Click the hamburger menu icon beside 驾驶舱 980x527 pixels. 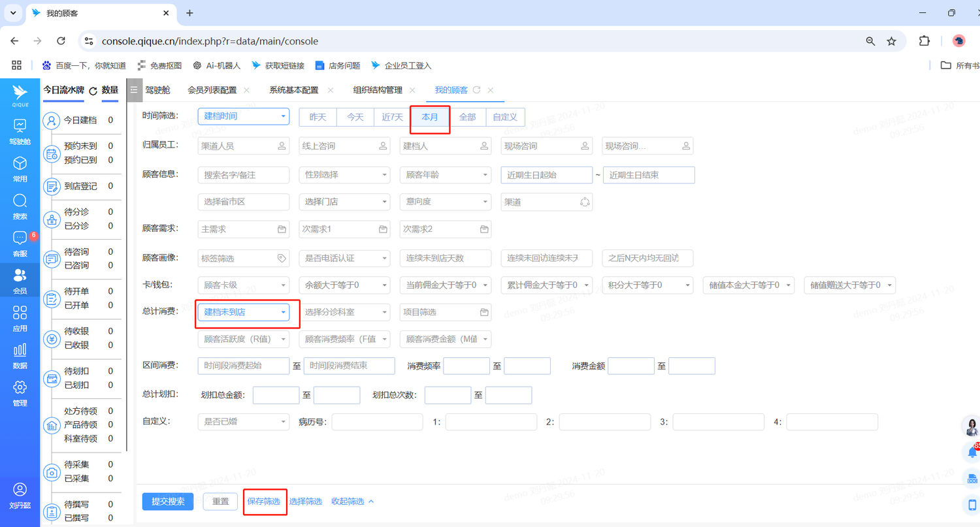click(134, 90)
